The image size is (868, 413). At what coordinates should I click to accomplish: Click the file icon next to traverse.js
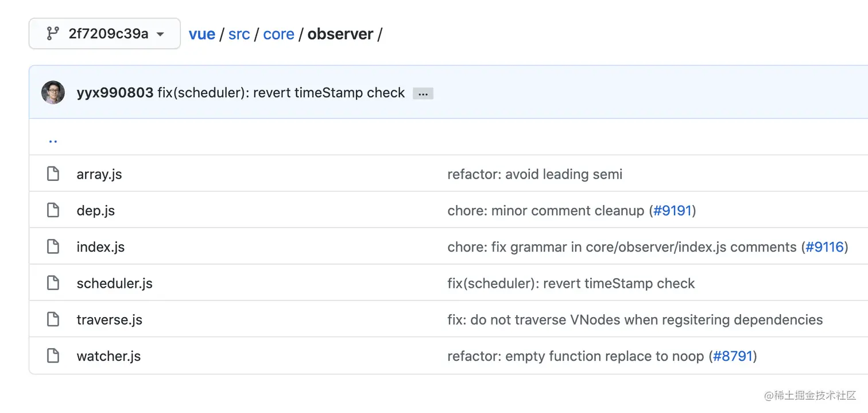(x=53, y=319)
